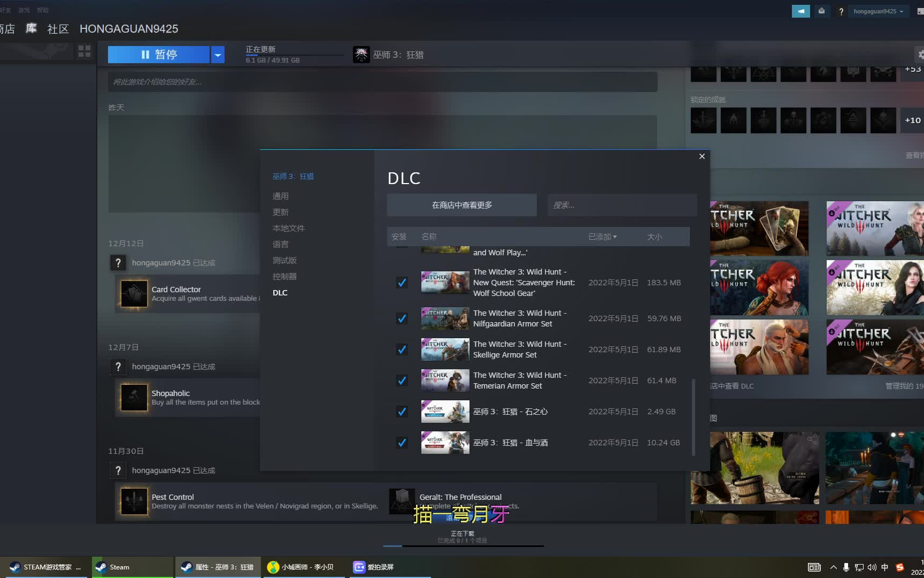Viewport: 924px width, 578px height.
Task: Open the 社区 top navigation tab
Action: [x=58, y=29]
